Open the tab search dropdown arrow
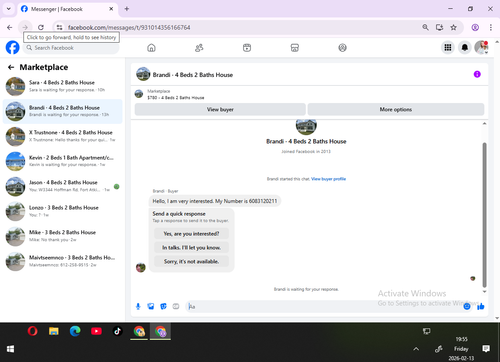This screenshot has height=362, width=500. (9, 9)
